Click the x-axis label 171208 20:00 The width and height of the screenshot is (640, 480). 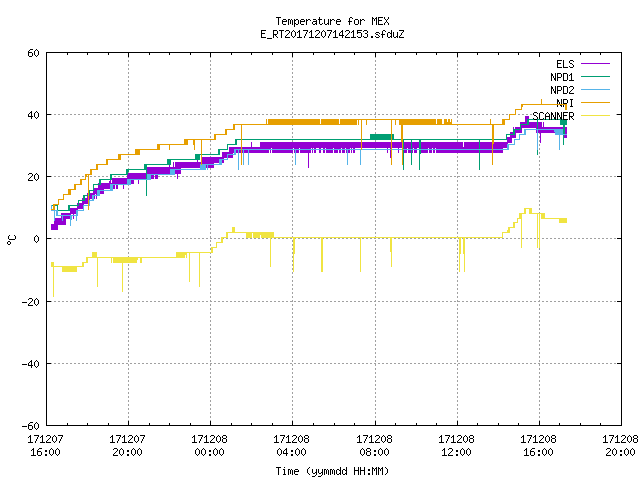620,446
